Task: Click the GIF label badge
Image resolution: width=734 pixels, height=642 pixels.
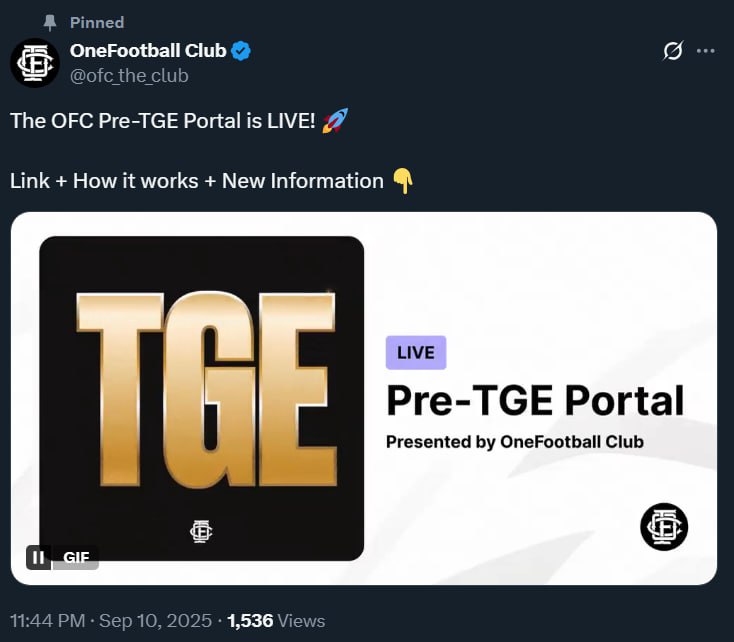Action: [x=76, y=557]
